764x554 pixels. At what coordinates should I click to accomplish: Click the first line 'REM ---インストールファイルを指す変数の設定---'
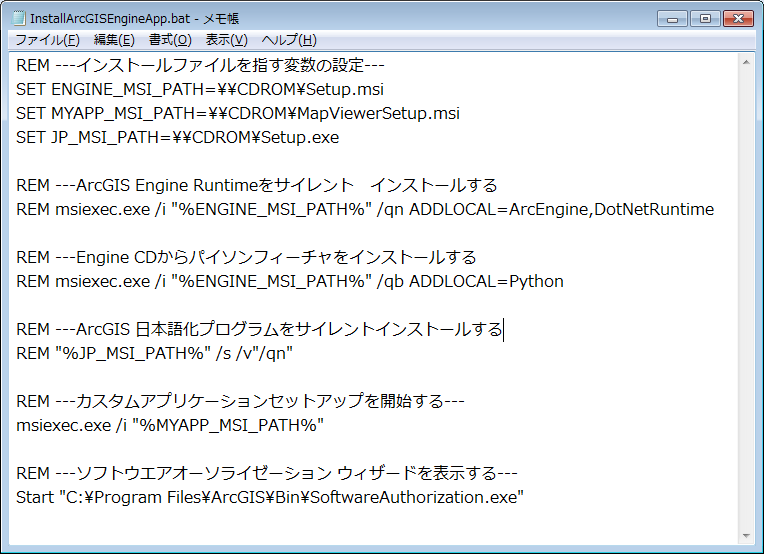[200, 65]
